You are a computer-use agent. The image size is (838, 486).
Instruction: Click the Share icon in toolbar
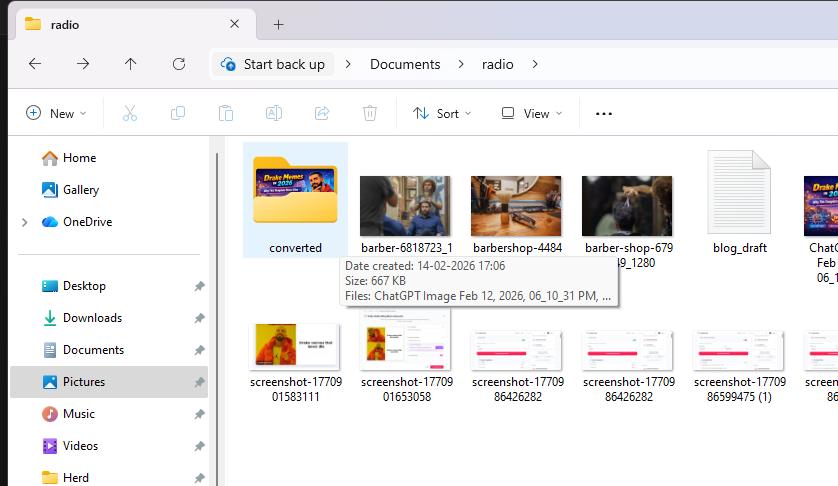[x=322, y=113]
